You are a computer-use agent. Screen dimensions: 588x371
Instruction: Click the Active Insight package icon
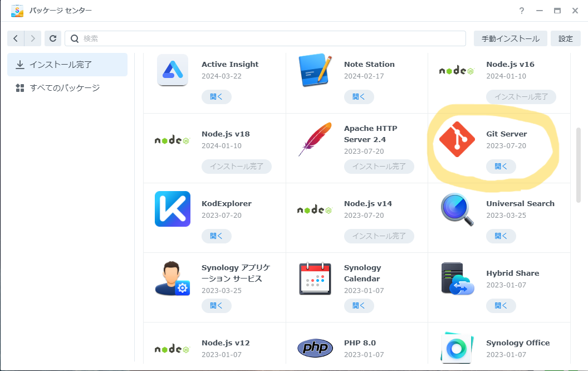(173, 70)
